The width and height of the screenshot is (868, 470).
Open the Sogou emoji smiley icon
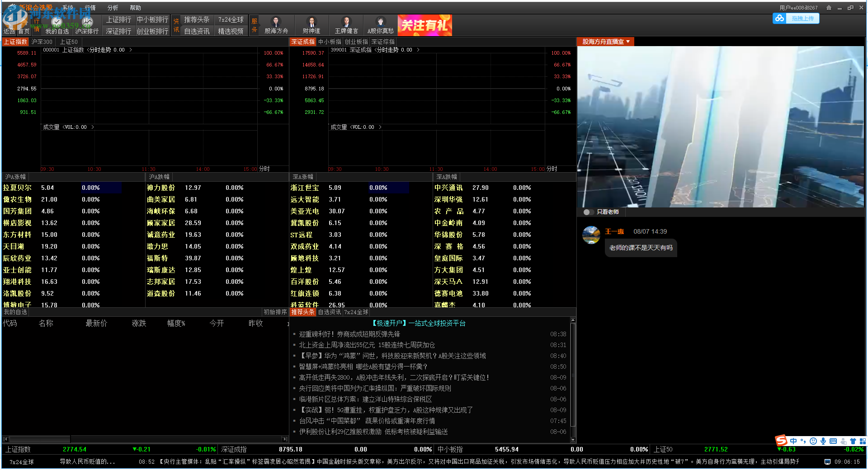(813, 441)
